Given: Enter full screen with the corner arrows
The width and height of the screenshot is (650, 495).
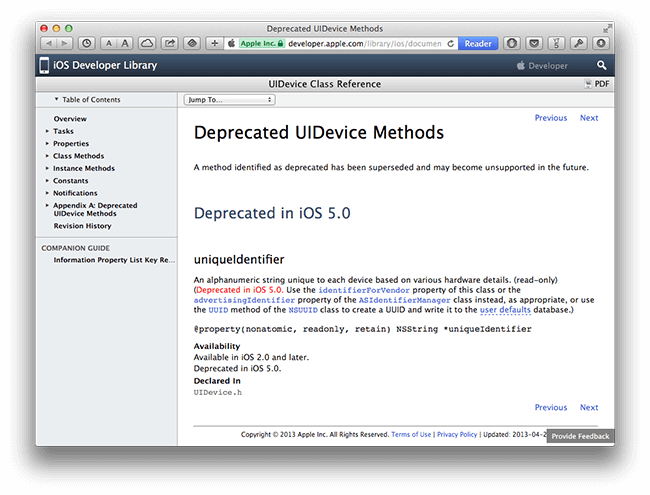Looking at the screenshot, I should click(x=607, y=28).
